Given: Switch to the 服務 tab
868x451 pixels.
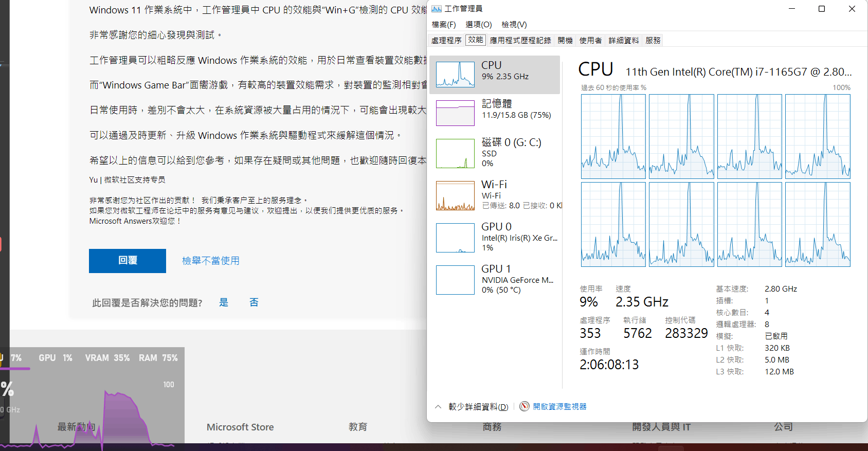Looking at the screenshot, I should (x=653, y=41).
